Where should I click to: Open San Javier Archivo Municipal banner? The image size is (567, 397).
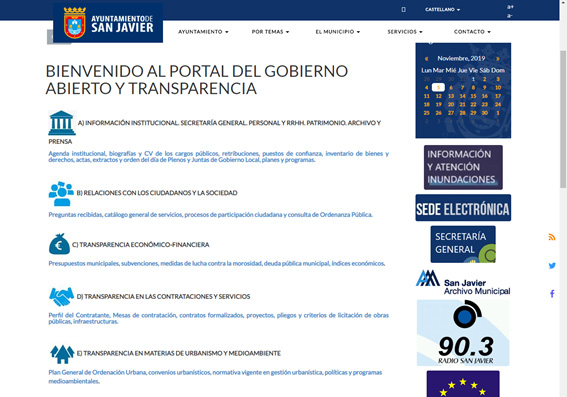click(463, 282)
